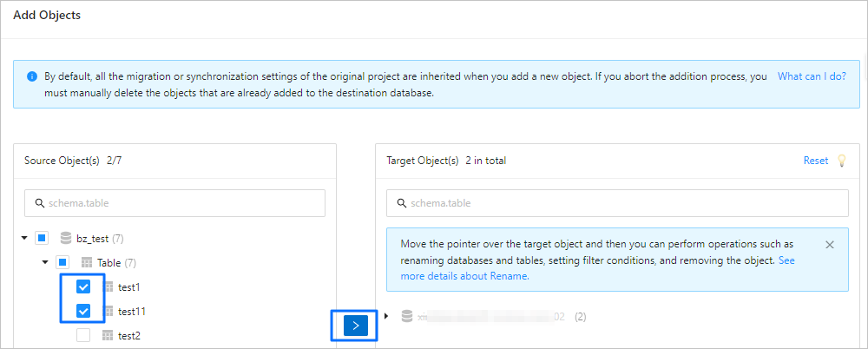Reset the target objects
The height and width of the screenshot is (349, 868).
coord(815,161)
